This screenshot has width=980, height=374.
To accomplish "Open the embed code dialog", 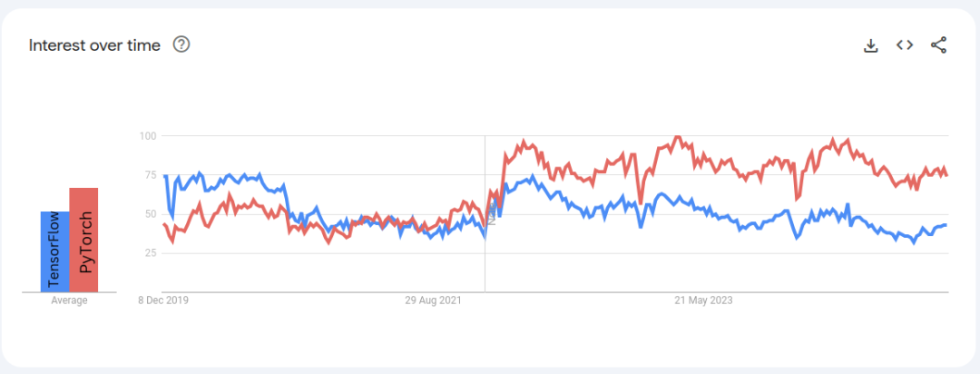I will (x=905, y=45).
